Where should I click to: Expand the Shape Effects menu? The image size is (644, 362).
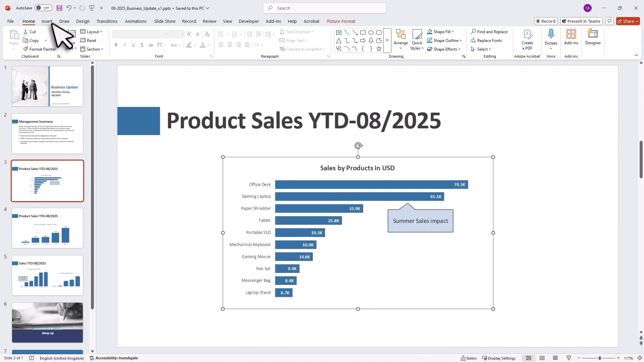tap(444, 49)
